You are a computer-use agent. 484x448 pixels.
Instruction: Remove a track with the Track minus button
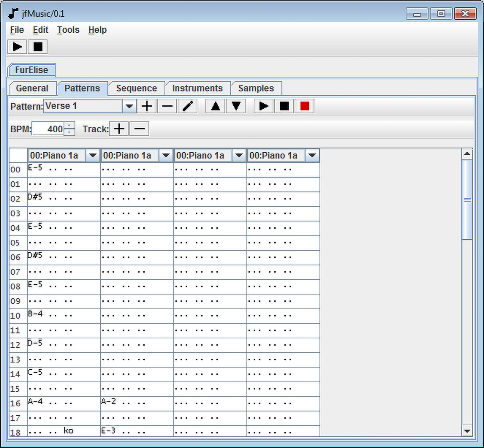point(140,129)
